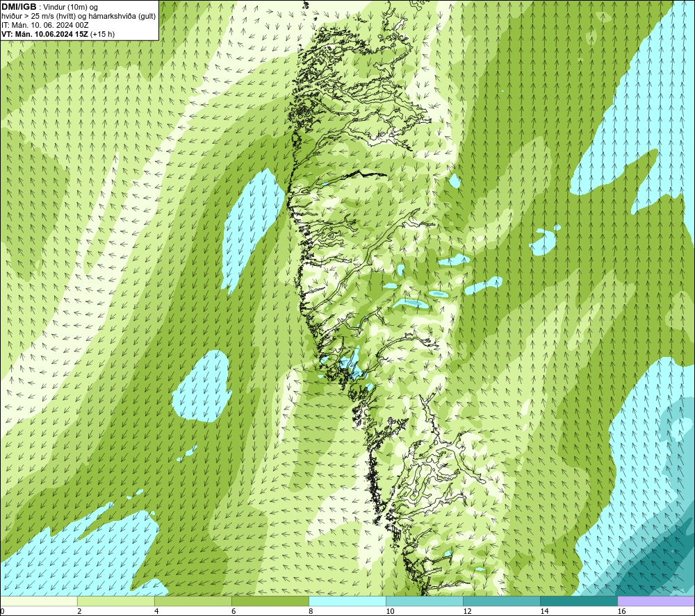Click the turquoise swatch between 10 and 12
This screenshot has height=616, width=695.
(424, 601)
